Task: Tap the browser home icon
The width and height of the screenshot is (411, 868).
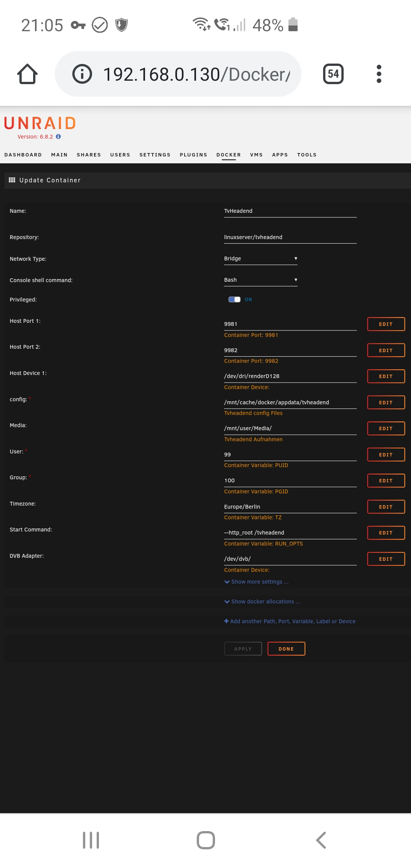Action: click(27, 74)
